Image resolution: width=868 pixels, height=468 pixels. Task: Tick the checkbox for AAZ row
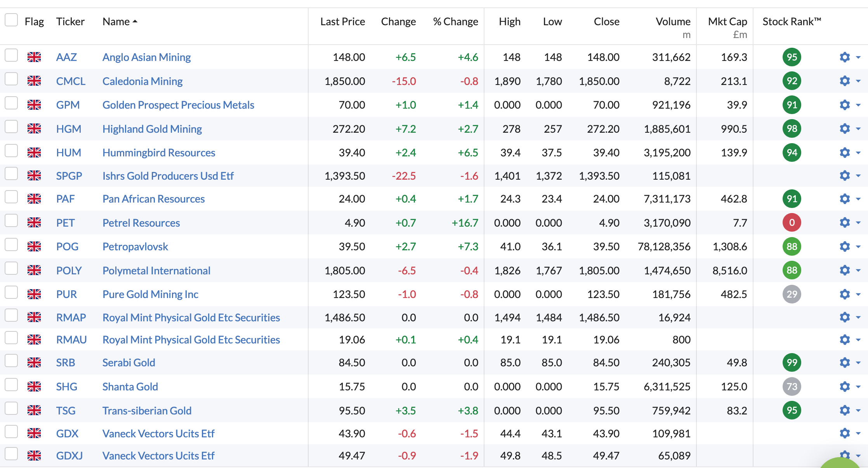pos(11,55)
